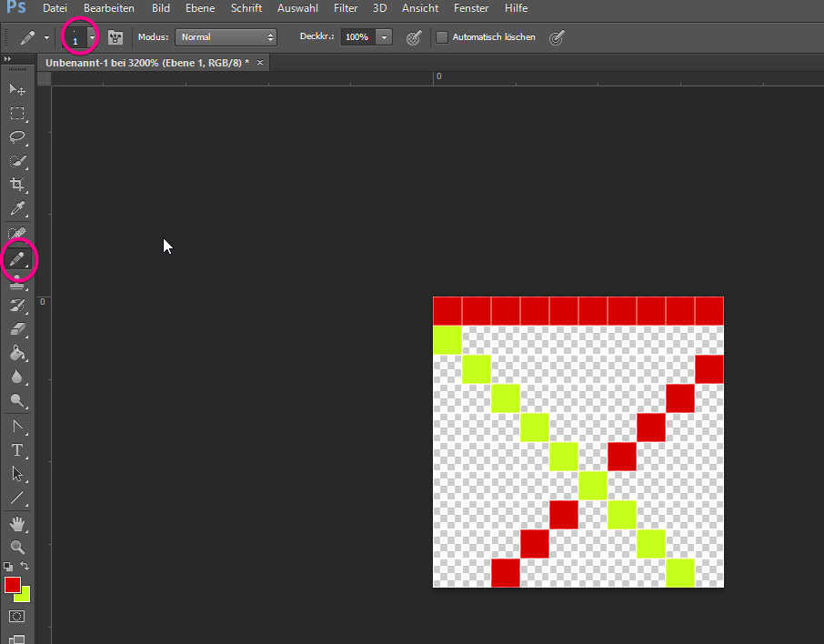Select the Type tool
824x644 pixels.
(x=18, y=449)
